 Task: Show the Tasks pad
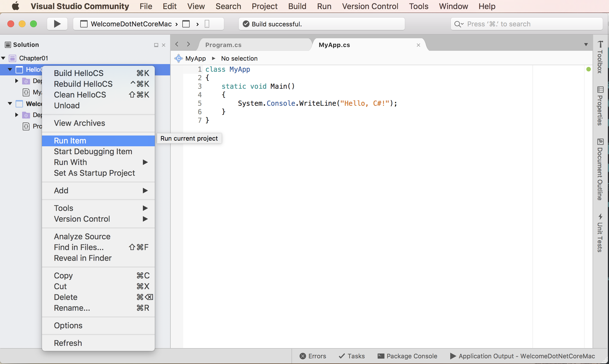[352, 356]
